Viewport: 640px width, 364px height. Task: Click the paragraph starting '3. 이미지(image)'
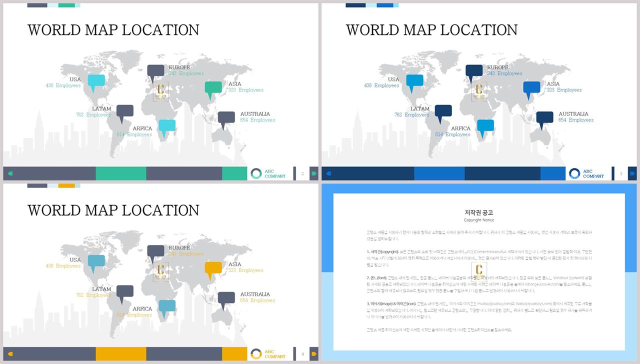[479, 310]
